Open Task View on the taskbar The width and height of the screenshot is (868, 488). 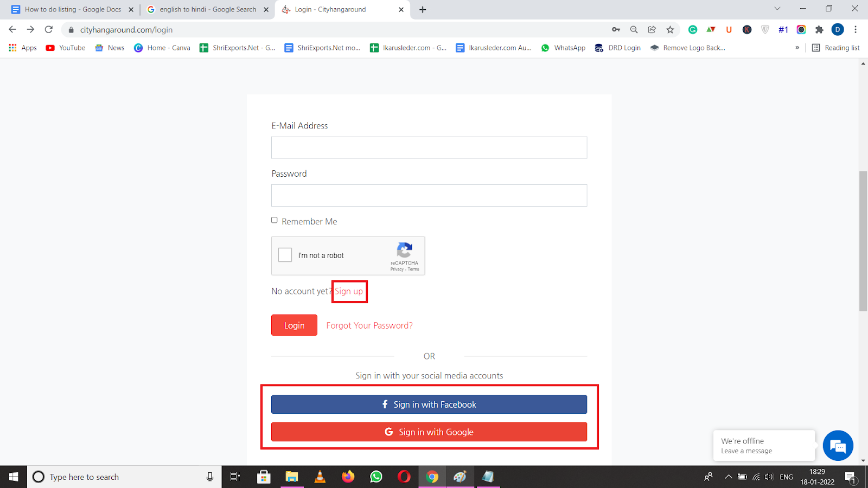point(235,477)
